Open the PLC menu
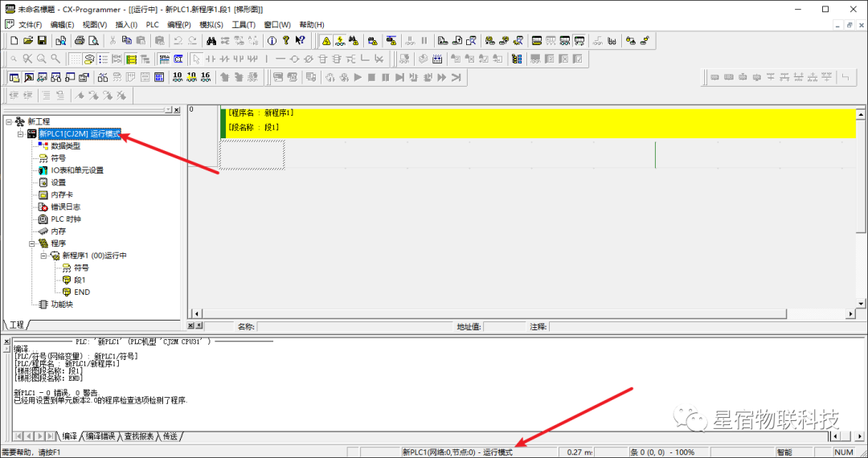This screenshot has width=868, height=458. click(152, 24)
